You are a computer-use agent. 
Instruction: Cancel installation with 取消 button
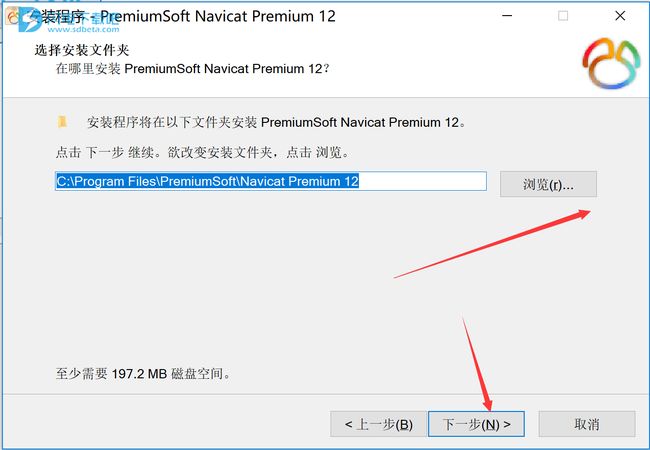[x=587, y=424]
